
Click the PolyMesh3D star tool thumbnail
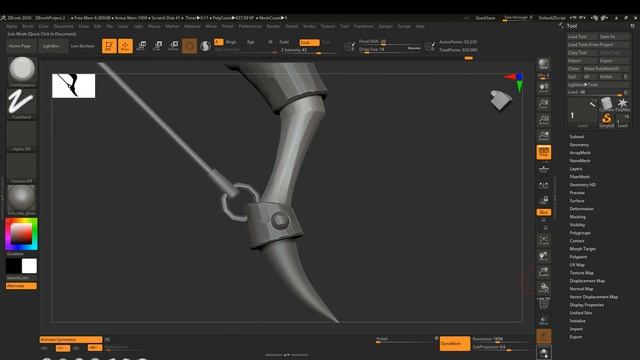(x=622, y=104)
